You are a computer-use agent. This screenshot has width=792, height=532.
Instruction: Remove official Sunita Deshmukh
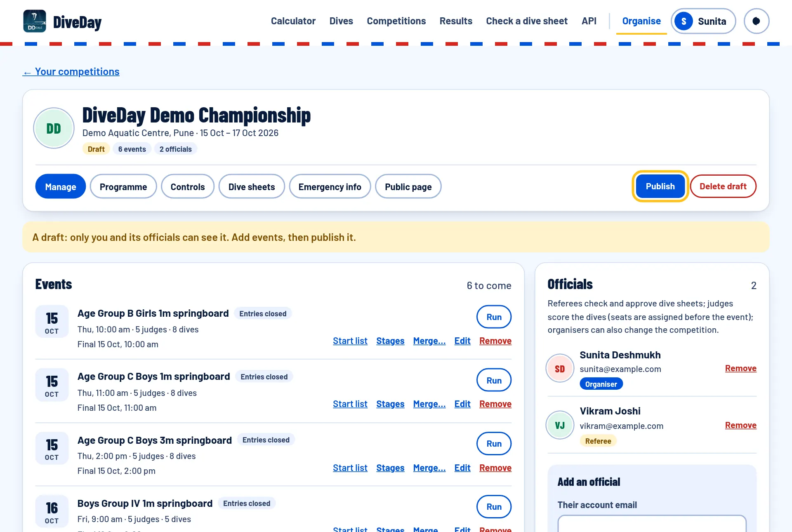[x=740, y=368]
